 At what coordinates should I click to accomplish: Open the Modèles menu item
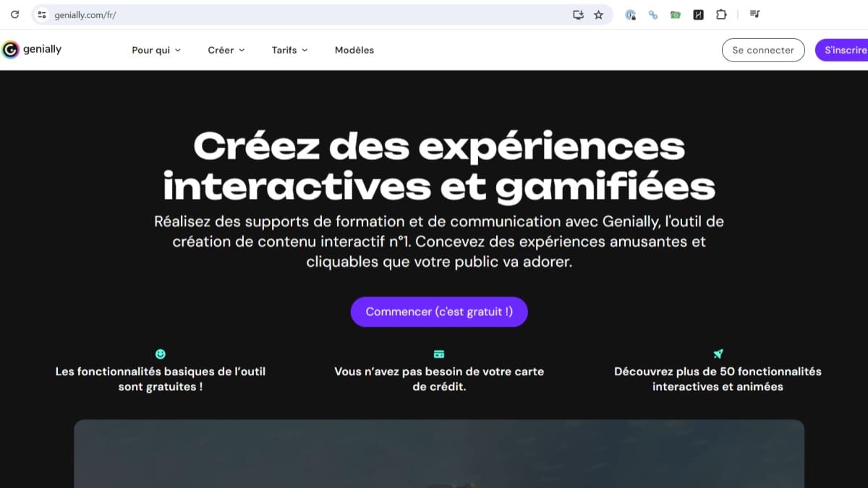point(354,50)
